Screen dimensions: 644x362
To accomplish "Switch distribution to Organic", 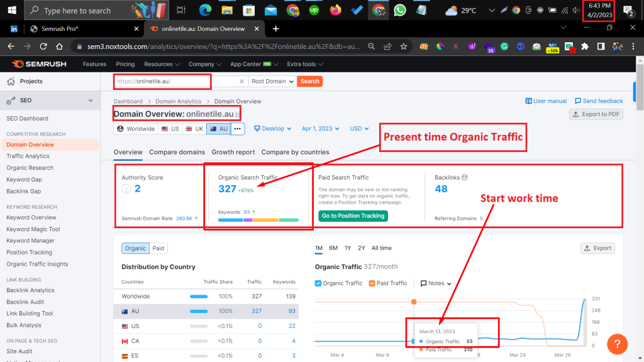I will click(x=135, y=248).
